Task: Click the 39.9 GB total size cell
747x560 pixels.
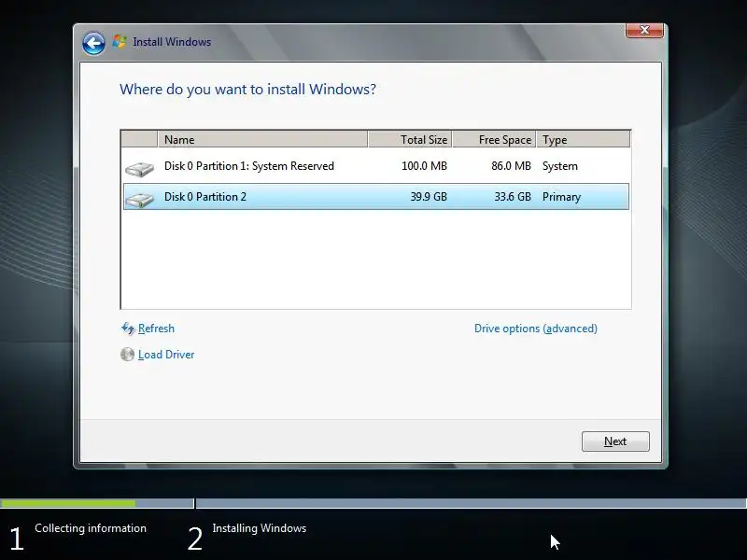Action: pyautogui.click(x=429, y=197)
